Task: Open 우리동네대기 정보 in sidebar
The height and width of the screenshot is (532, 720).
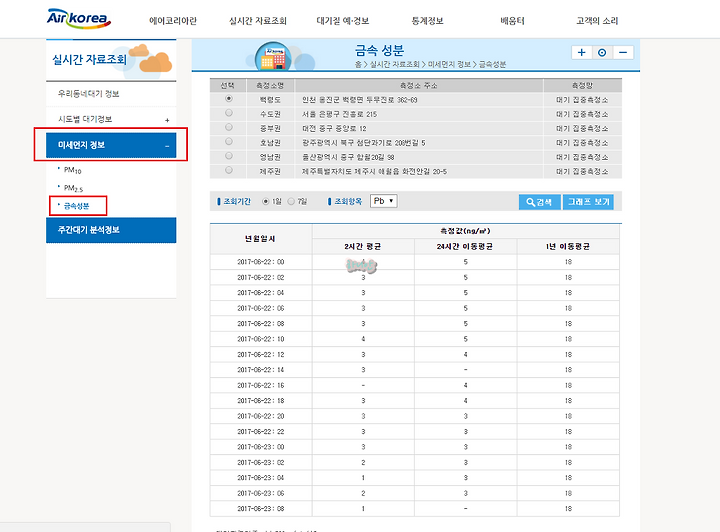Action: pyautogui.click(x=88, y=94)
